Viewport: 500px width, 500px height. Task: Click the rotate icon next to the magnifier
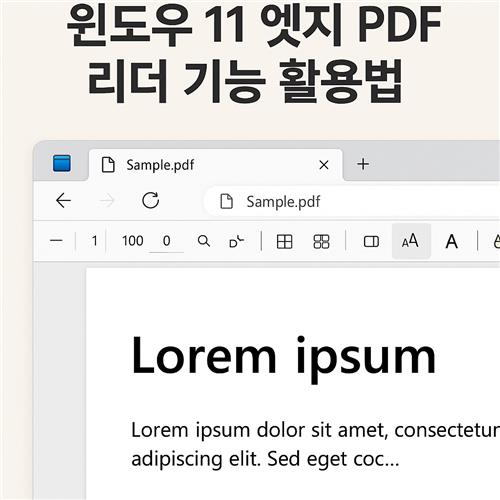click(x=236, y=241)
